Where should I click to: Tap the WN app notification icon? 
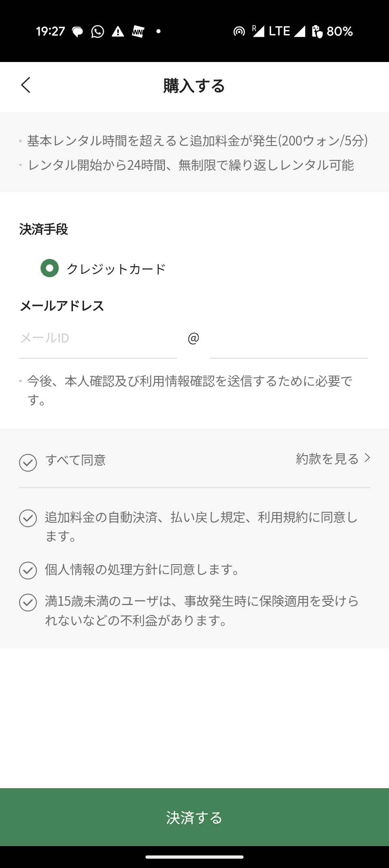coord(138,31)
